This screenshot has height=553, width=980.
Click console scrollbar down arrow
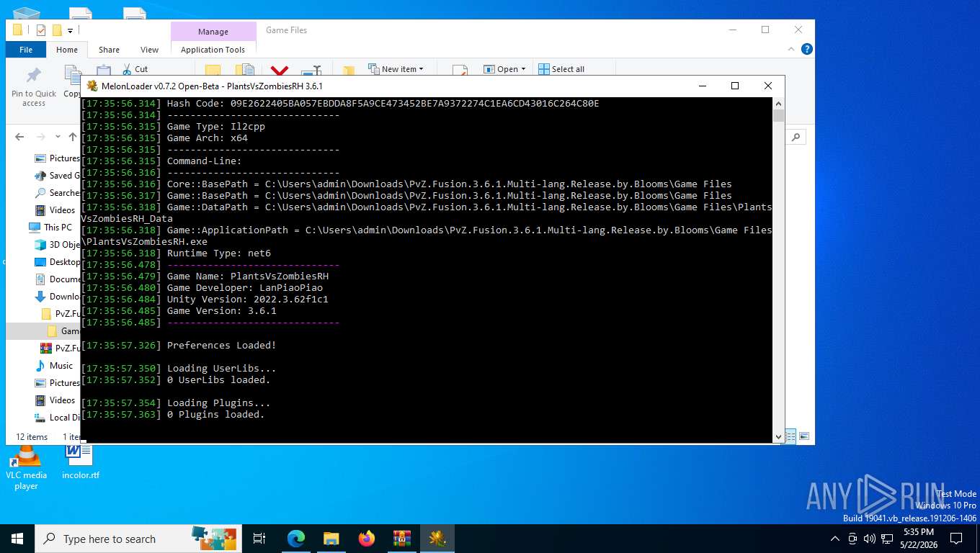(778, 437)
